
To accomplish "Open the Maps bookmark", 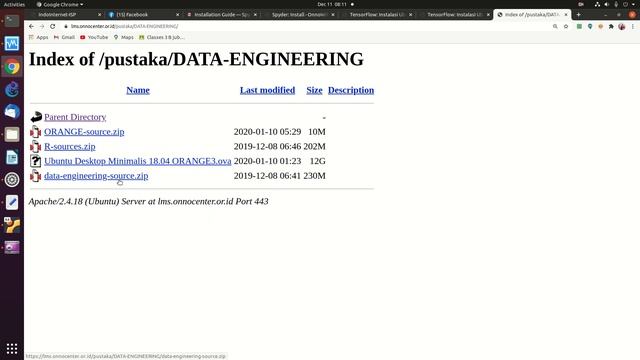I will coord(124,37).
